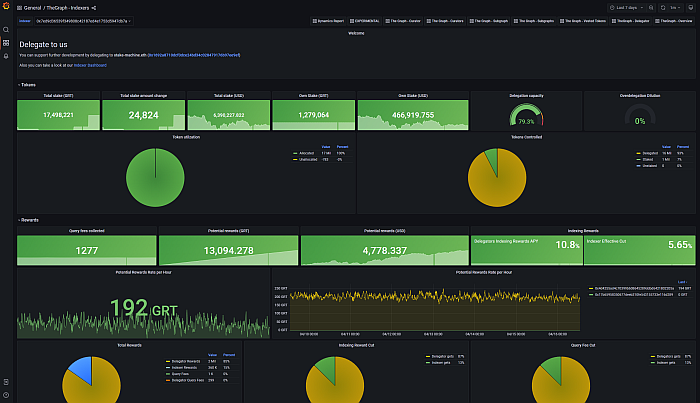Click the Grafana logo home icon
The height and width of the screenshot is (403, 700).
[x=6, y=7]
